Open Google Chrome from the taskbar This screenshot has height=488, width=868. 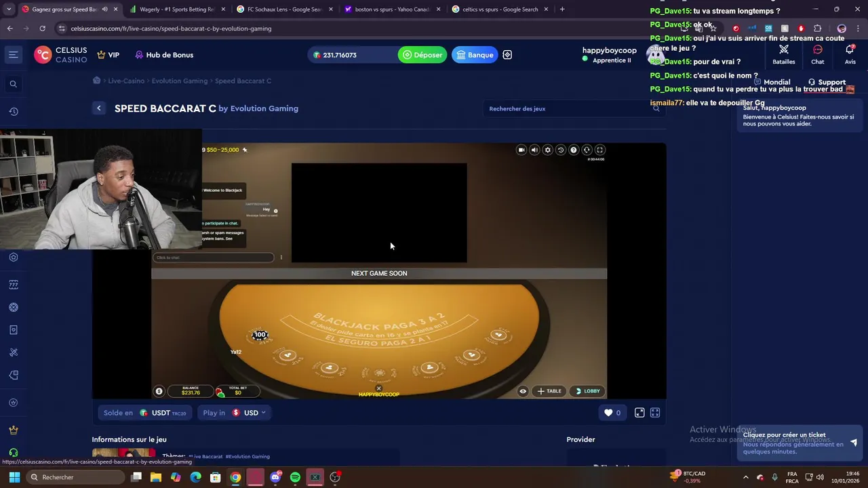pos(235,477)
